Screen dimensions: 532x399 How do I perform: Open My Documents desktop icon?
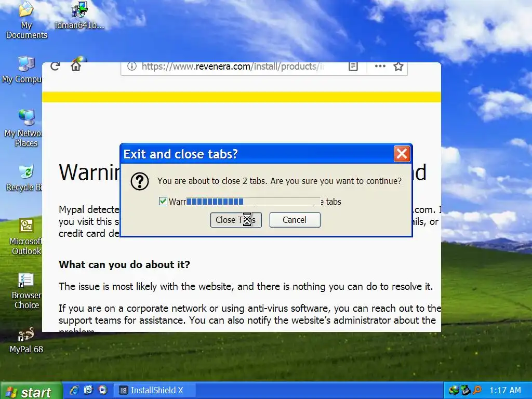pos(26,20)
